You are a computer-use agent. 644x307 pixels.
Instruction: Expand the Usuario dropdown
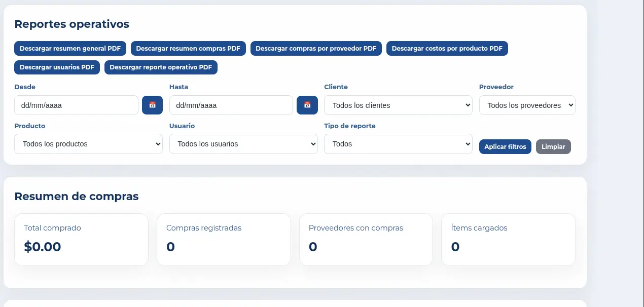pos(243,144)
